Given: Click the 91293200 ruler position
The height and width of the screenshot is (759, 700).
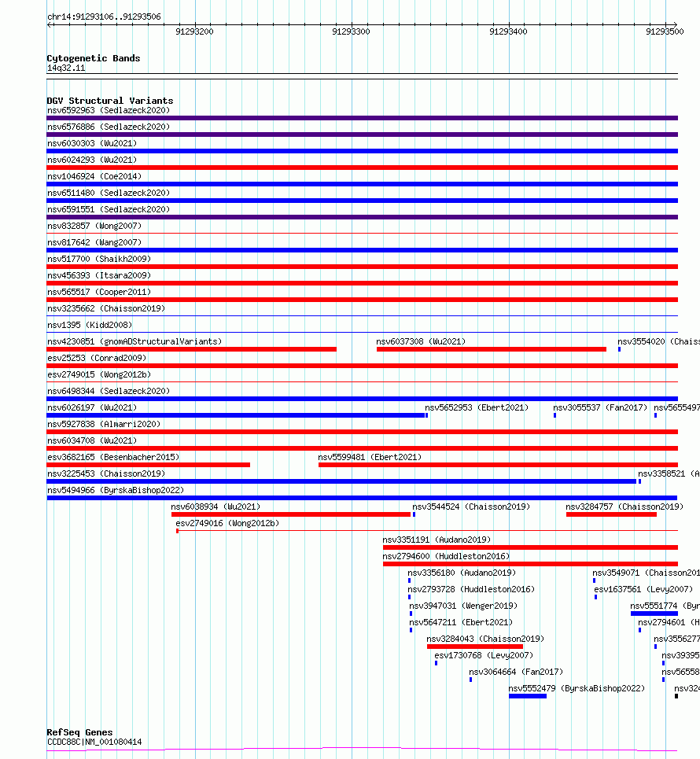Looking at the screenshot, I should pyautogui.click(x=194, y=31).
